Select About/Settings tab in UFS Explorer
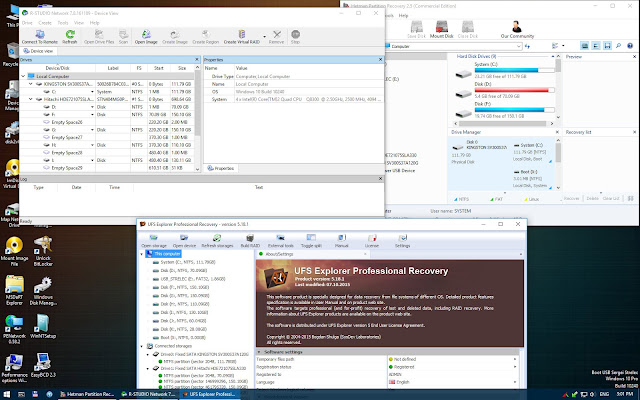This screenshot has height=400, width=640. click(x=313, y=254)
